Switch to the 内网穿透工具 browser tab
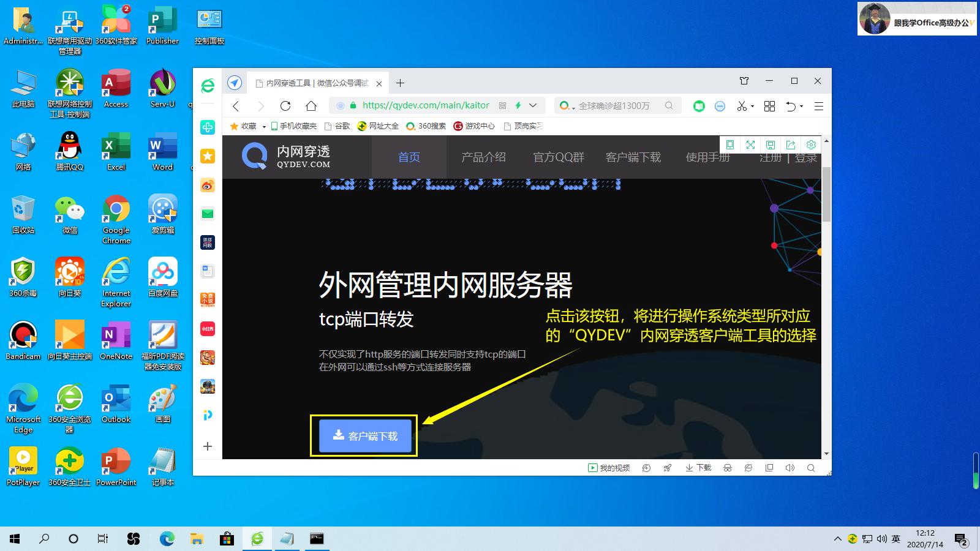 tap(312, 82)
